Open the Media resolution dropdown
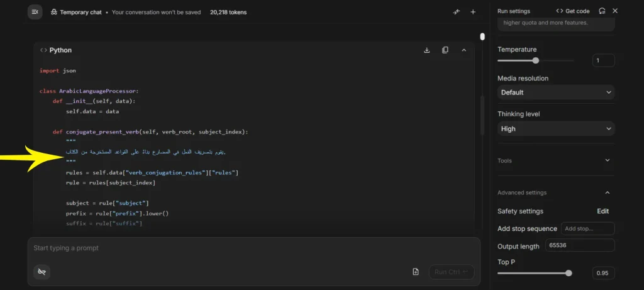 pos(556,92)
